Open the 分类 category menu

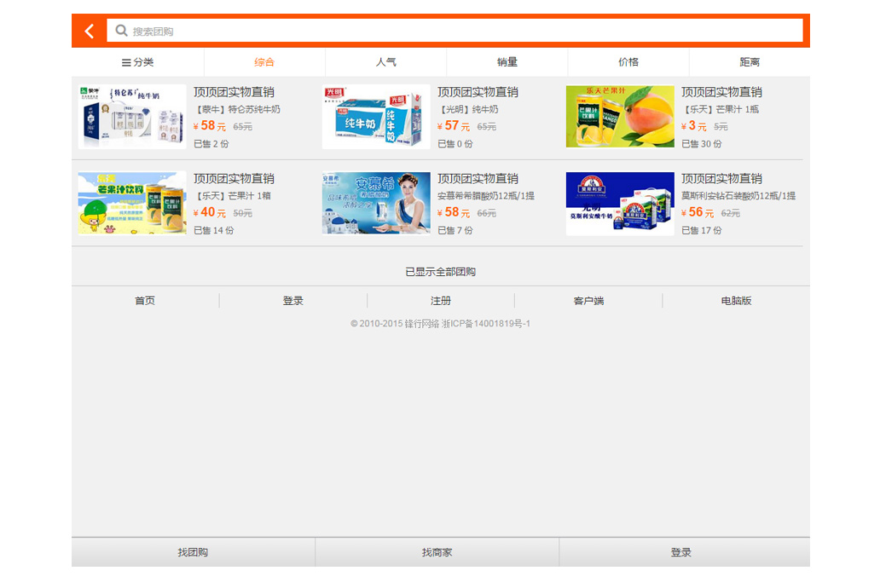pos(137,62)
